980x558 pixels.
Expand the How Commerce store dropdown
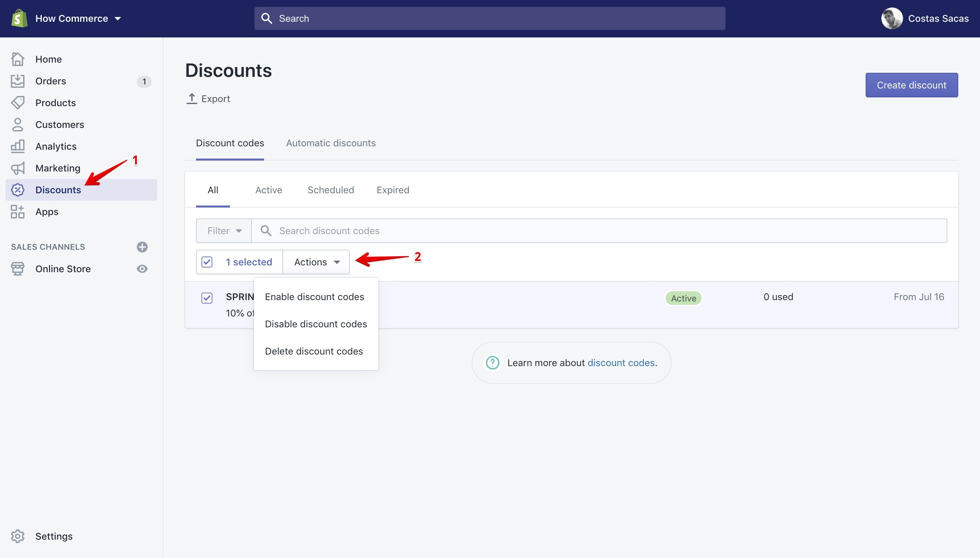(x=78, y=18)
